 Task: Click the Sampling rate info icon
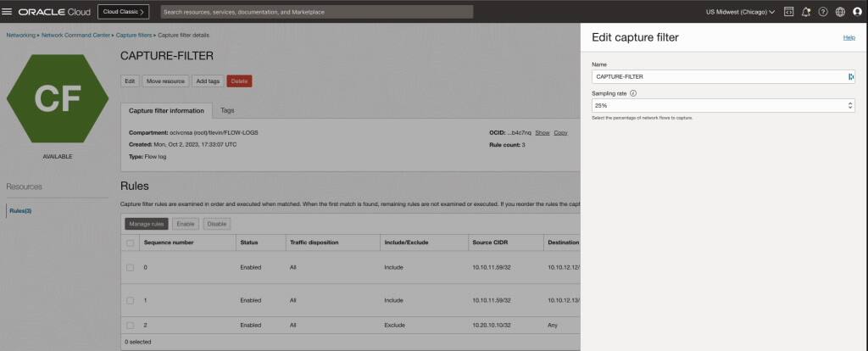point(633,93)
